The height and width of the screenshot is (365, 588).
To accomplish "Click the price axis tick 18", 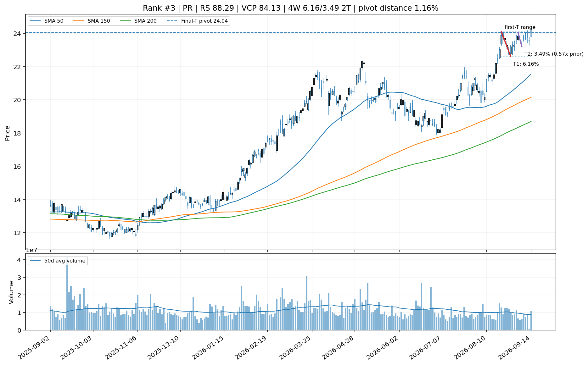I will pyautogui.click(x=18, y=133).
